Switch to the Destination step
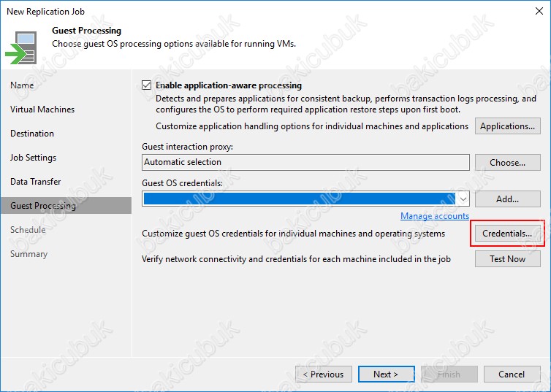 (x=32, y=134)
